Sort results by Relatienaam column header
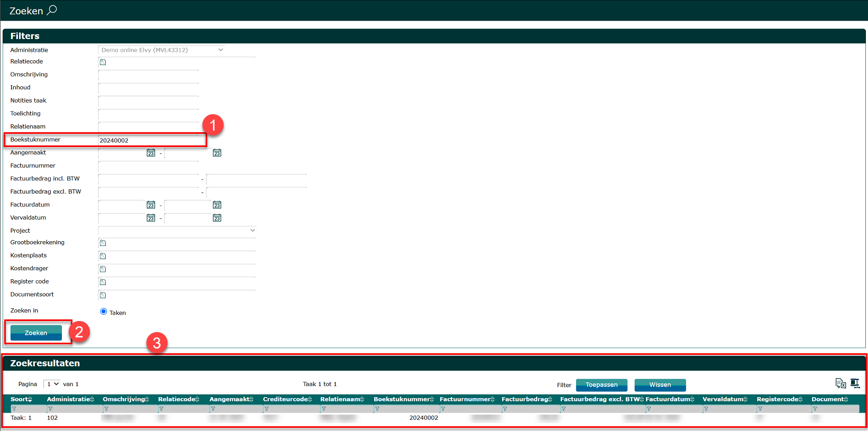Viewport: 868px width, 431px height. click(x=341, y=399)
